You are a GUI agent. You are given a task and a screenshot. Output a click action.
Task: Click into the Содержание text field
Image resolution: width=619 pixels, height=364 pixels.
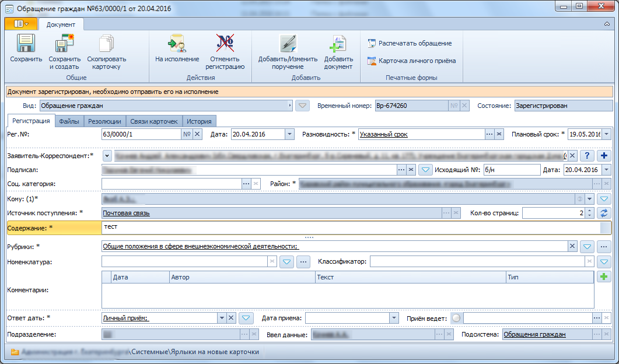tap(351, 228)
